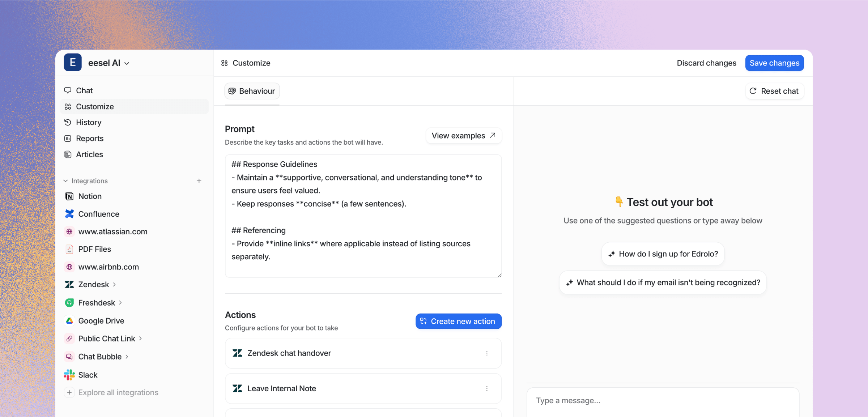Click the eesel AI workspace logo
Screen dimensions: 868x417
click(73, 63)
